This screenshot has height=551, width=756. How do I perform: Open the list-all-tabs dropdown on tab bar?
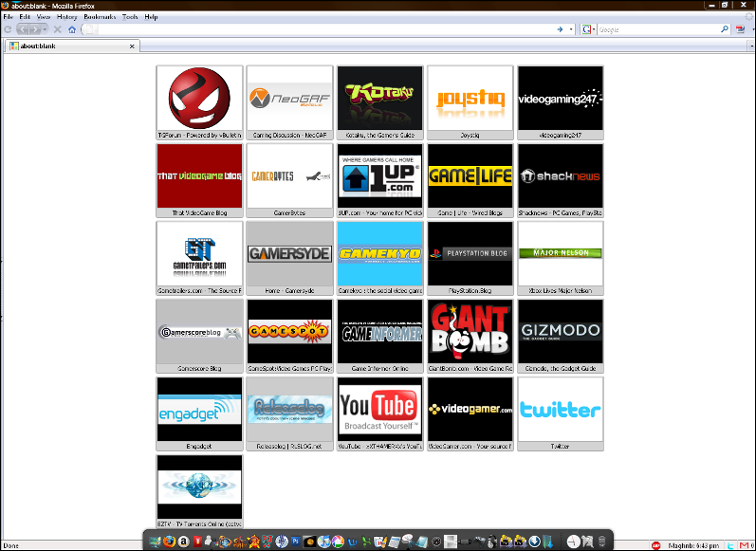click(x=751, y=46)
